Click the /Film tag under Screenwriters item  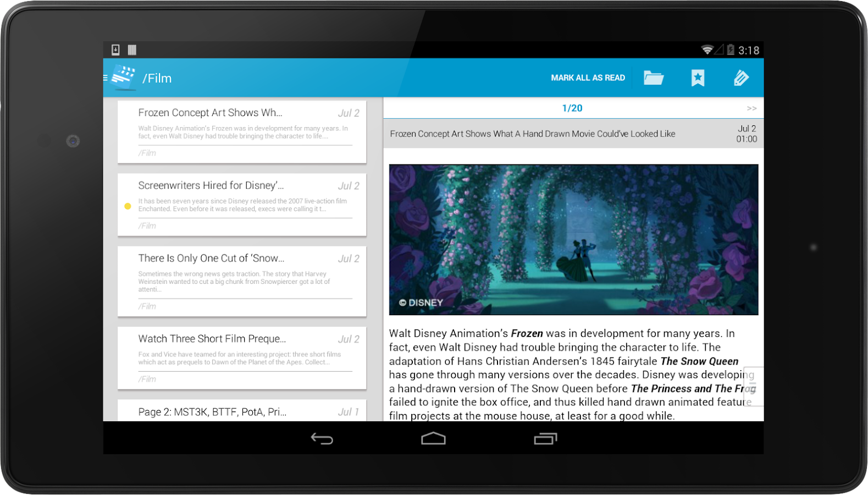pos(147,226)
